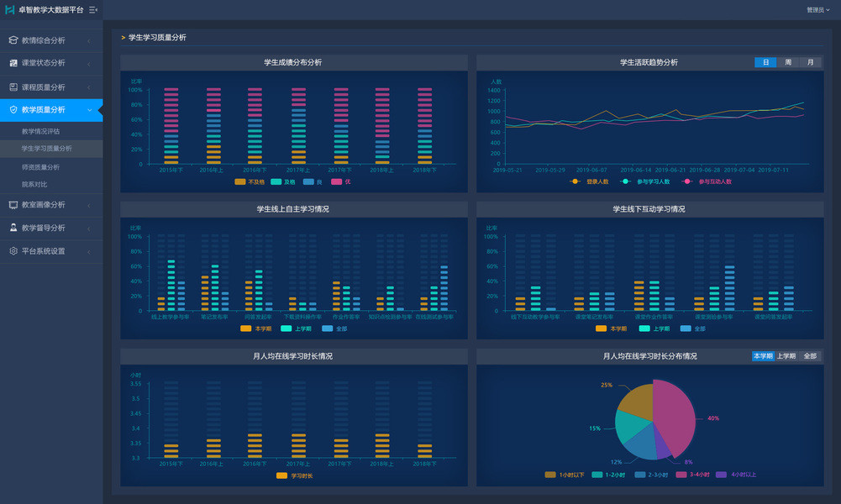Expand the 教室画像分析 menu chevron

(89, 205)
